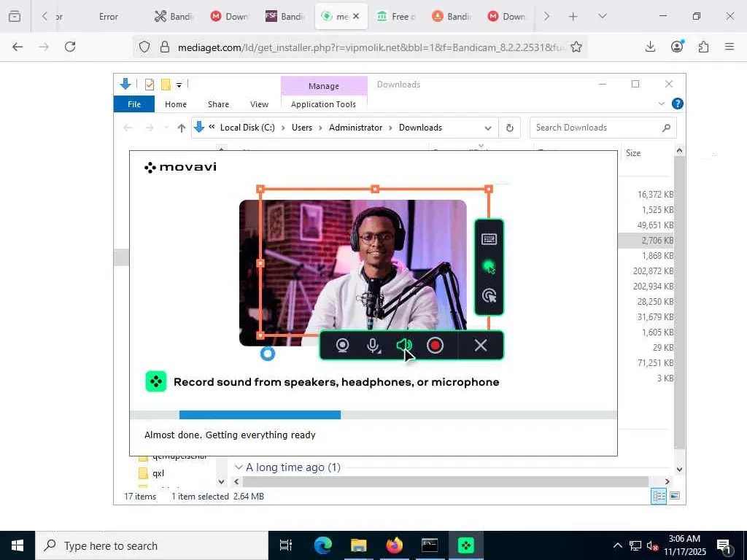The width and height of the screenshot is (747, 560).
Task: Switch to Firefox from the taskbar
Action: (x=394, y=545)
